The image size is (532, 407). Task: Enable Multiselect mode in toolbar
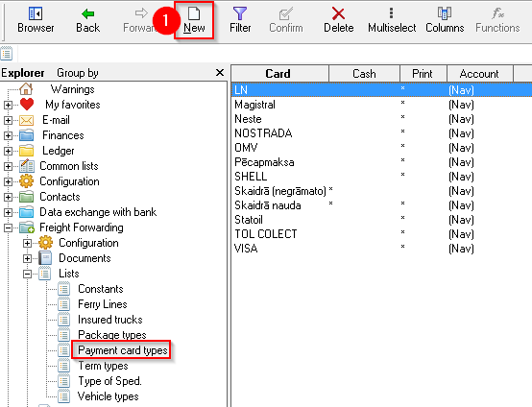click(x=392, y=20)
